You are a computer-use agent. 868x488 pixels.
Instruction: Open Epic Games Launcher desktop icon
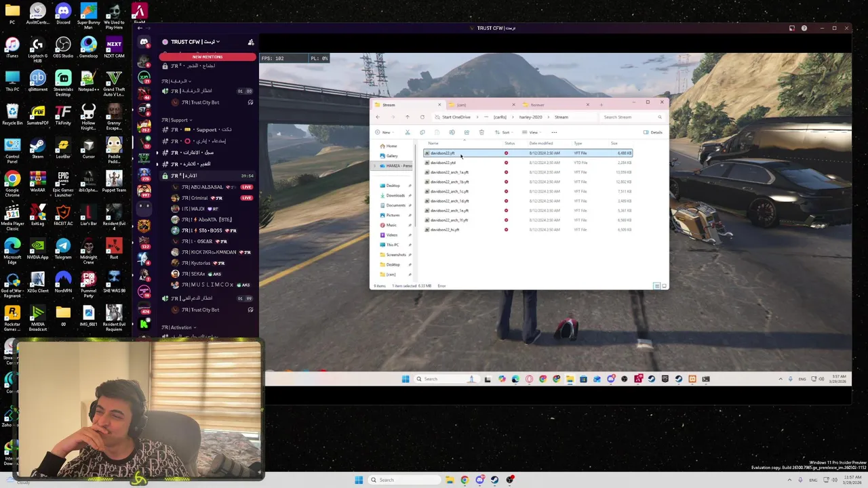[x=63, y=182]
